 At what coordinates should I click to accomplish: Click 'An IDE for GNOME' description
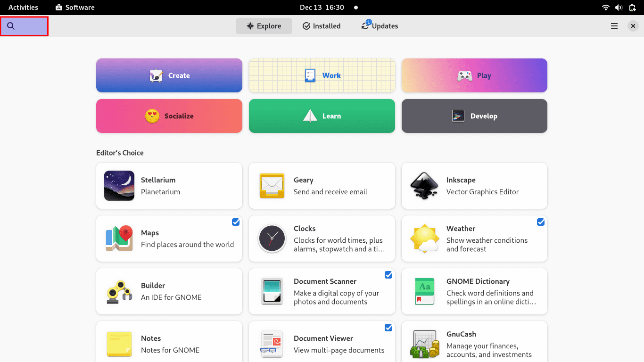(x=171, y=297)
